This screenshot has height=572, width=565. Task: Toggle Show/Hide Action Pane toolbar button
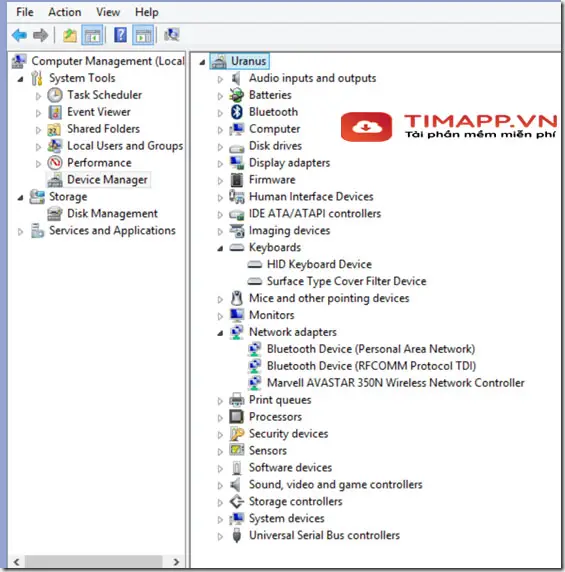(143, 35)
